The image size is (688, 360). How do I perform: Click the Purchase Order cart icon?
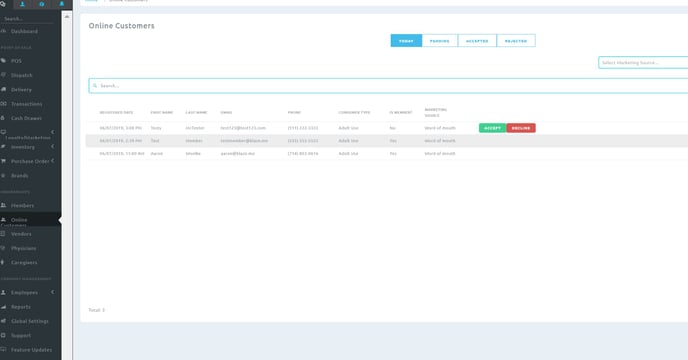tap(3, 161)
